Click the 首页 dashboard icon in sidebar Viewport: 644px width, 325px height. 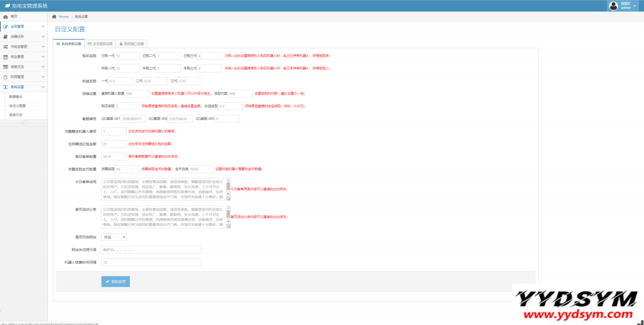coord(6,17)
